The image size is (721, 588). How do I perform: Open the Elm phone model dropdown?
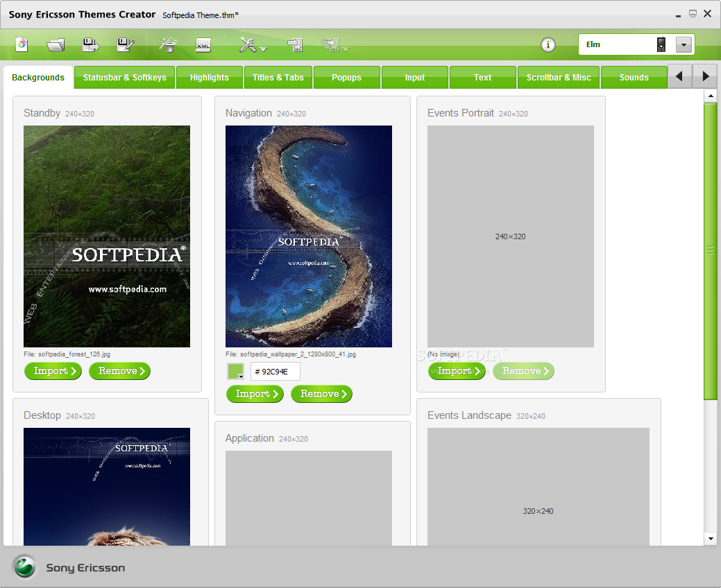(x=684, y=44)
